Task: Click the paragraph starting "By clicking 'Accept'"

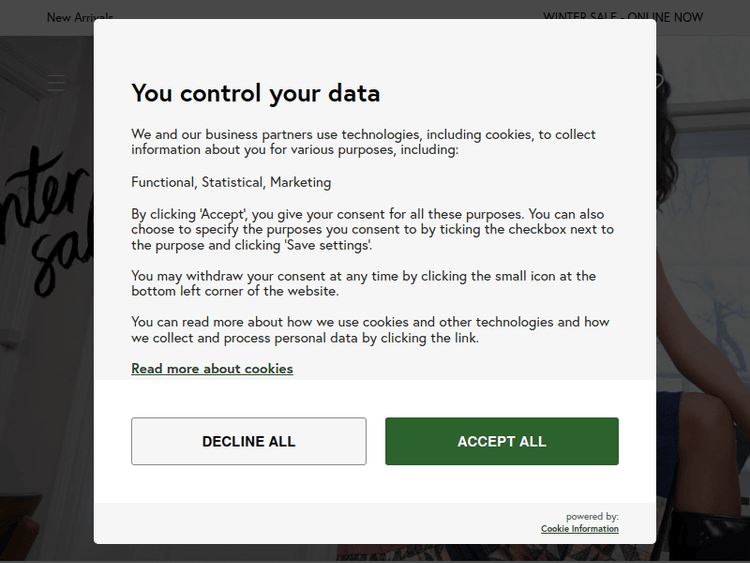Action: (x=372, y=229)
